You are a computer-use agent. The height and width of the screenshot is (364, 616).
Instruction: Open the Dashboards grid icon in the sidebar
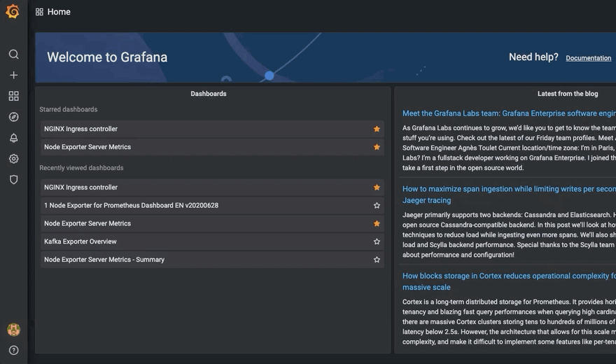pyautogui.click(x=14, y=96)
